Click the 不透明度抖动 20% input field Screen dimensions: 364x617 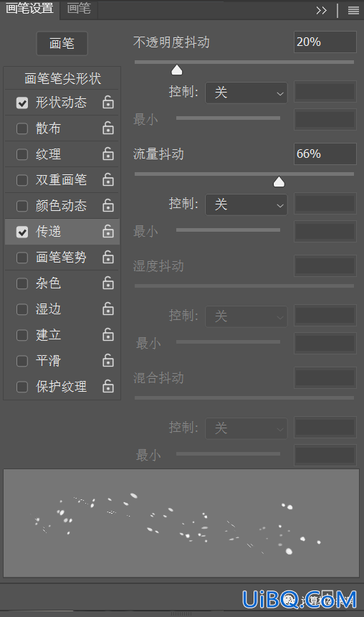pyautogui.click(x=325, y=42)
